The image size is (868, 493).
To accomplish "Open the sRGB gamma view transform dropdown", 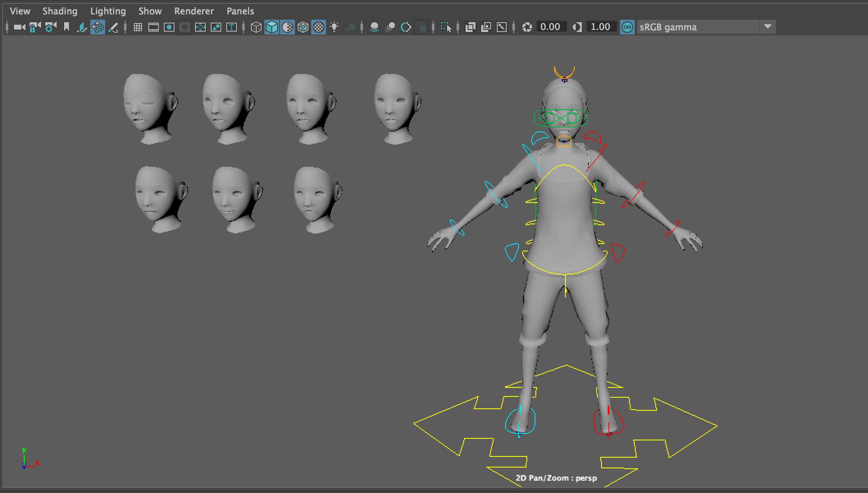I will pyautogui.click(x=767, y=27).
